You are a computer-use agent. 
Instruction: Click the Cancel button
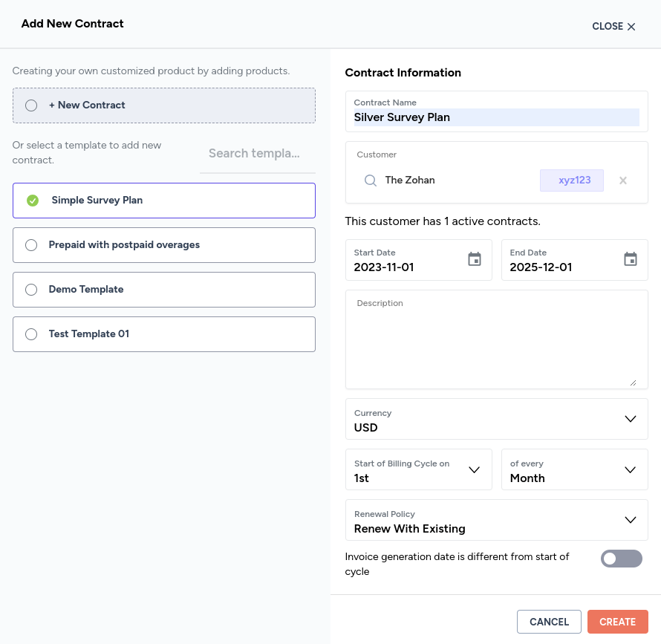(549, 622)
